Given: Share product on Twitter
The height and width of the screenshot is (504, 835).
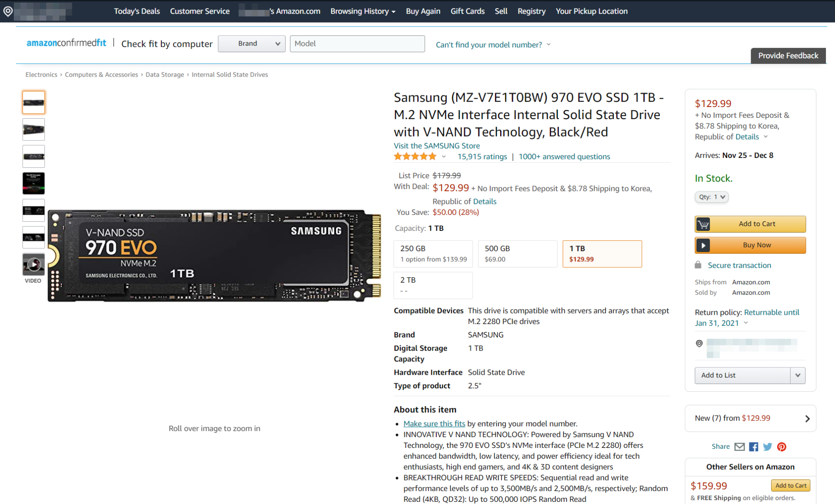Looking at the screenshot, I should tap(768, 447).
